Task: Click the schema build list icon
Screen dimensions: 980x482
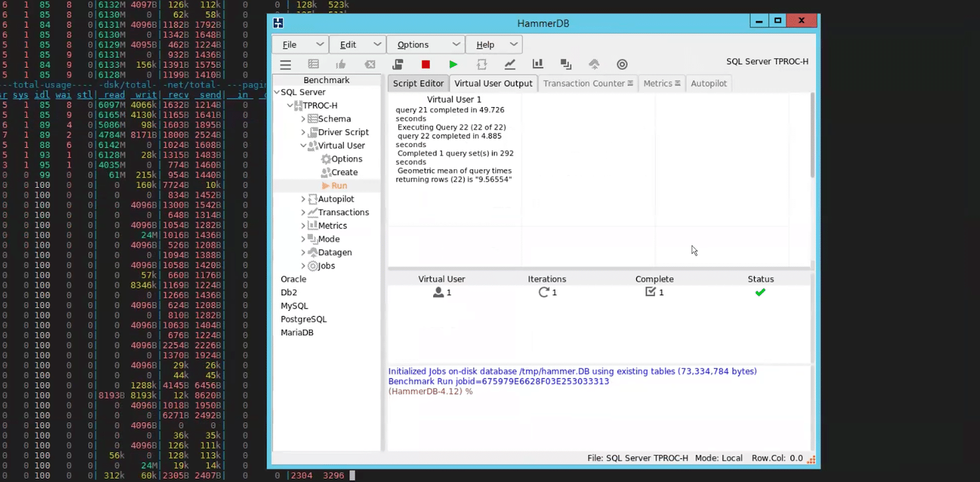Action: [314, 65]
